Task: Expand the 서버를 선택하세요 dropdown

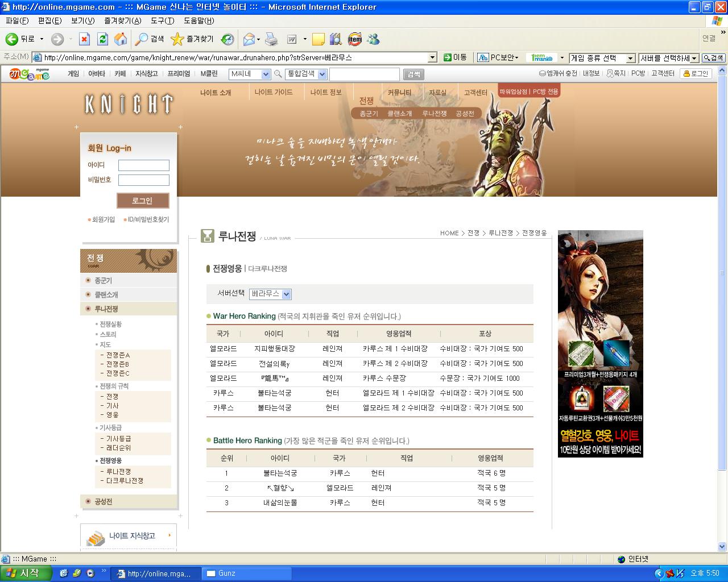Action: coord(694,58)
